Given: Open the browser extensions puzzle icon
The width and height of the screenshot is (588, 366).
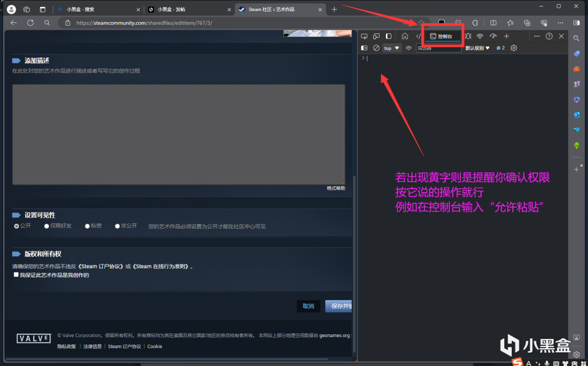Looking at the screenshot, I should (x=475, y=23).
